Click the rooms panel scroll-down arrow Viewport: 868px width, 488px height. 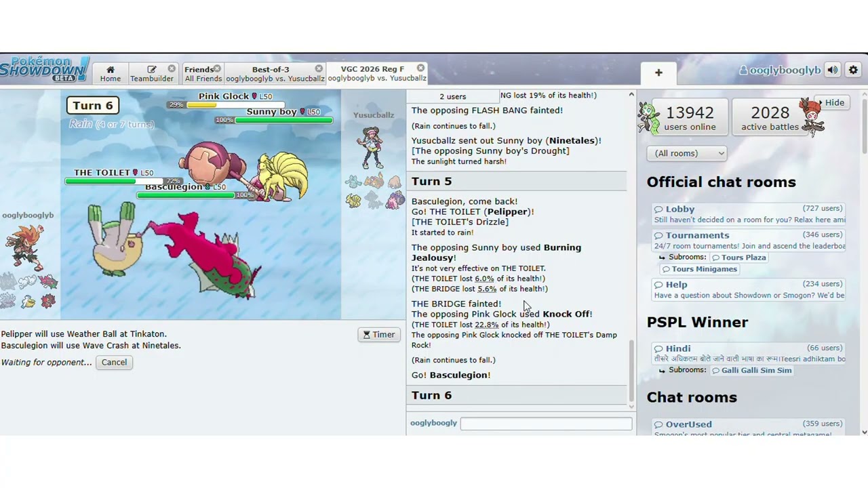point(863,432)
